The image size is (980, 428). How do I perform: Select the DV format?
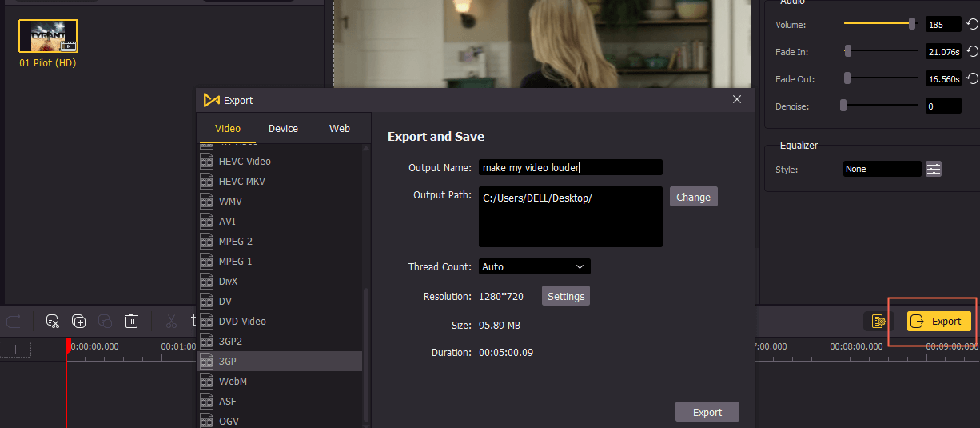tap(280, 301)
